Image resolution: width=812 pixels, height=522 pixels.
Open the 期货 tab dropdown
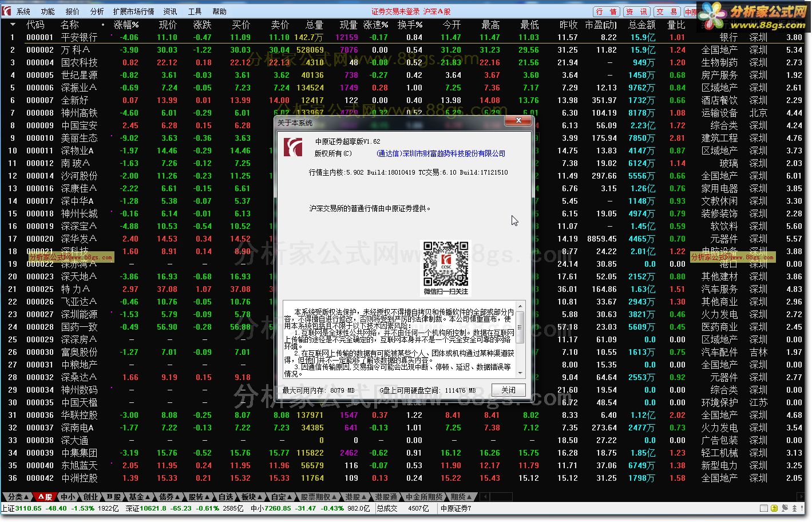tap(462, 497)
